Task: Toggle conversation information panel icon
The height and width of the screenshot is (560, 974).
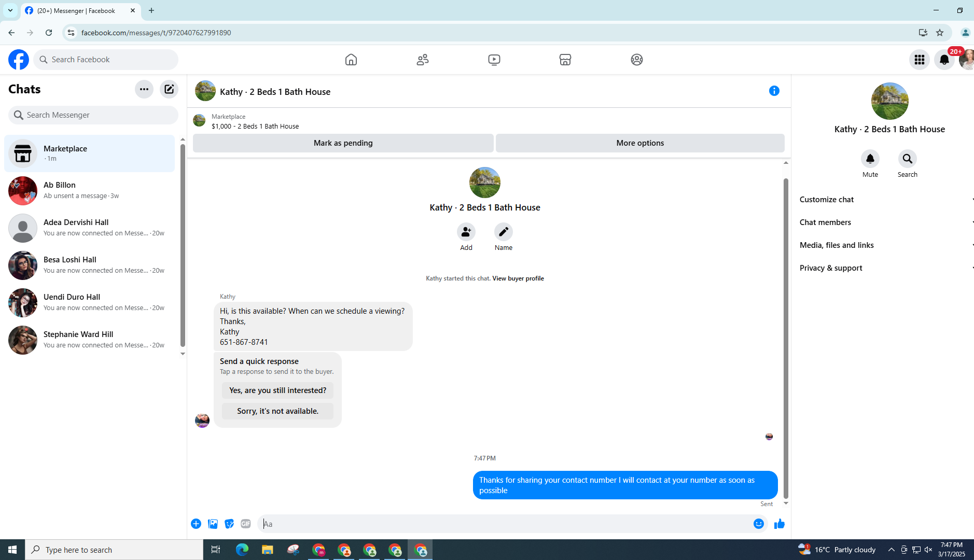Action: 774,91
